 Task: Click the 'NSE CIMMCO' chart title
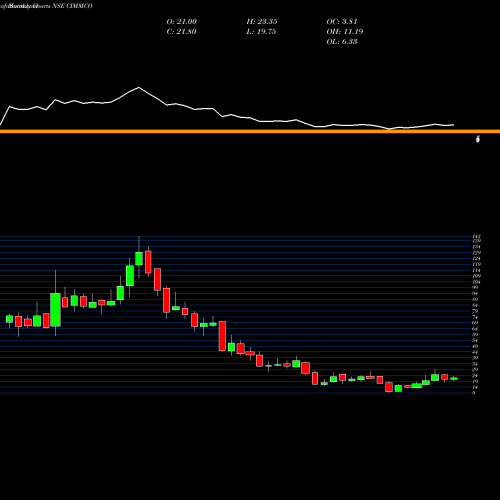coord(72,6)
